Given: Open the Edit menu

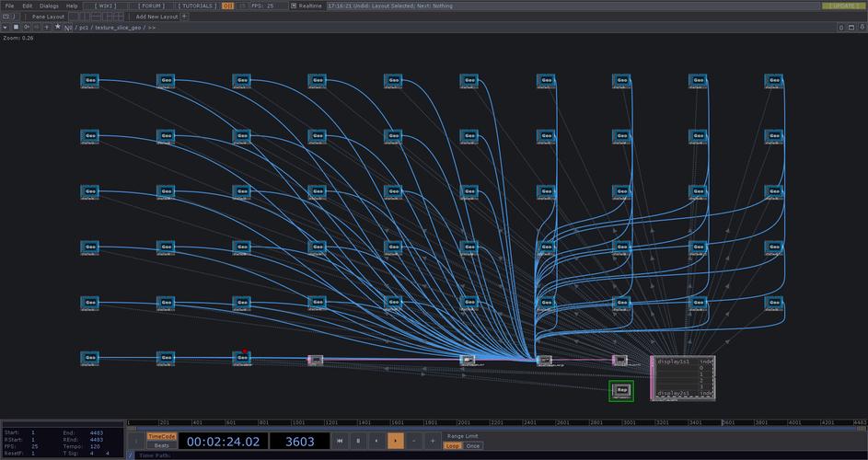Looking at the screenshot, I should pos(28,6).
